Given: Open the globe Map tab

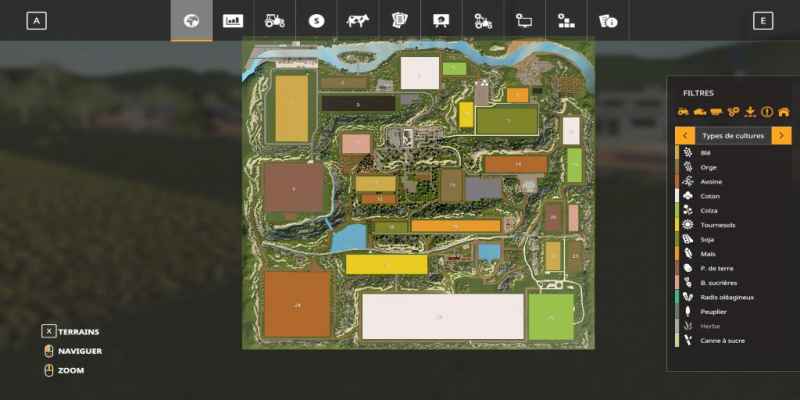Looking at the screenshot, I should 191,20.
